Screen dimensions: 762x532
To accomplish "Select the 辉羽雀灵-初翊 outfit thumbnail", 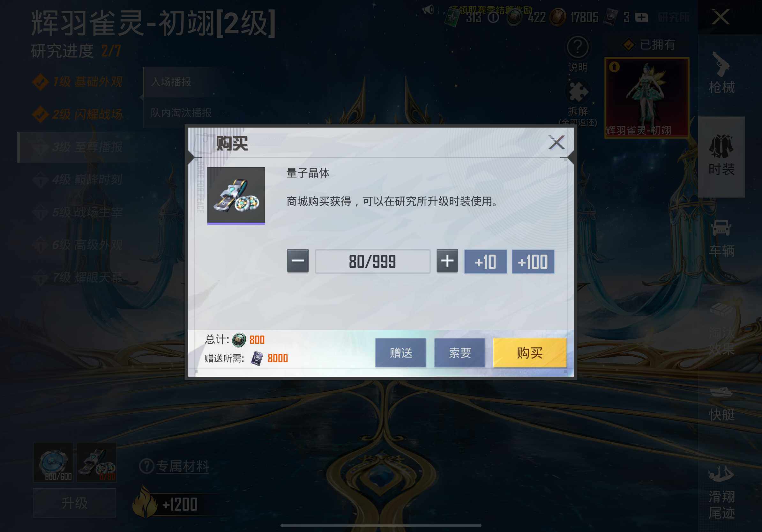I will click(x=646, y=98).
